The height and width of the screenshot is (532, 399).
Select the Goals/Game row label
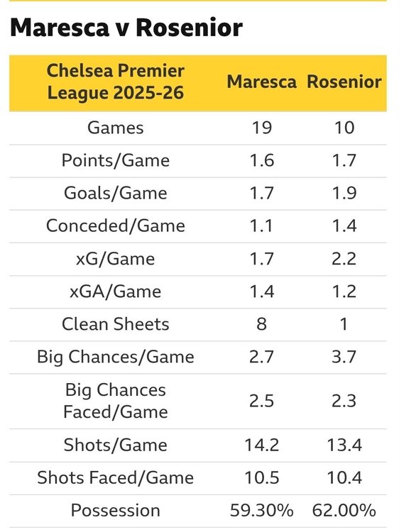point(116,193)
